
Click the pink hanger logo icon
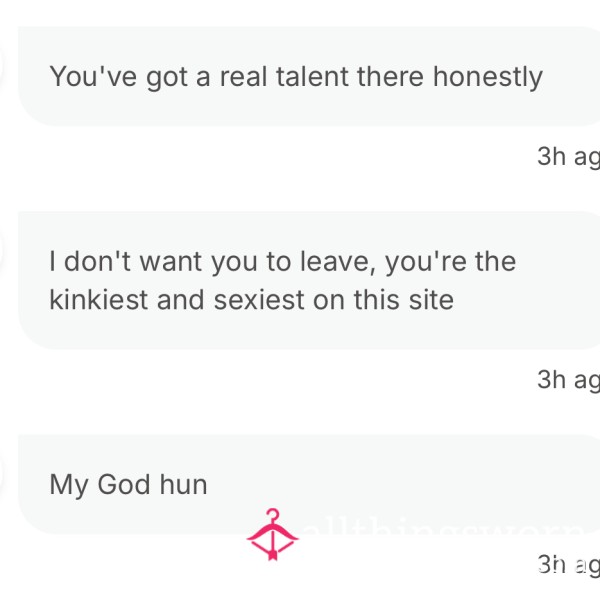(272, 534)
